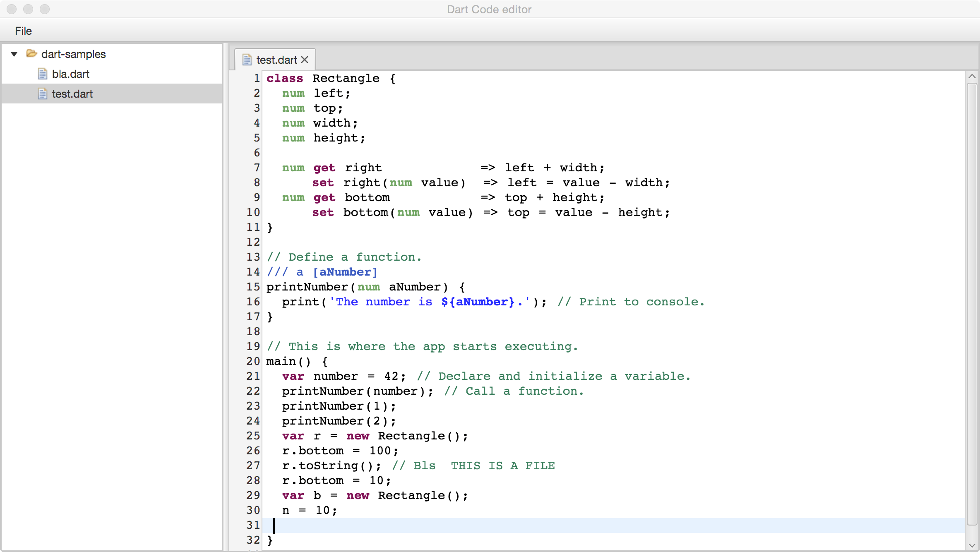Open the File menu
This screenshot has height=552, width=980.
coord(23,31)
